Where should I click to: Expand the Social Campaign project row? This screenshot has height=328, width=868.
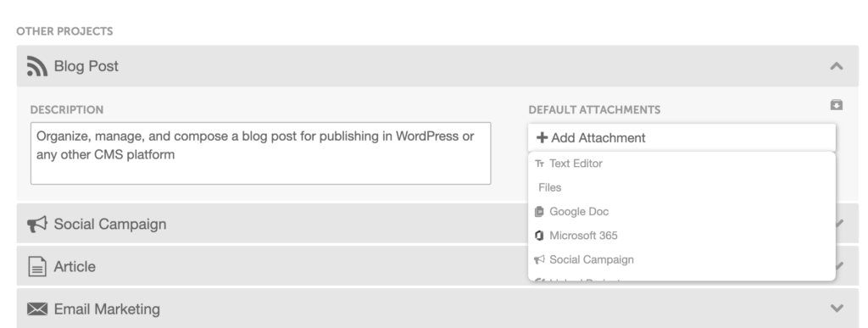click(437, 224)
